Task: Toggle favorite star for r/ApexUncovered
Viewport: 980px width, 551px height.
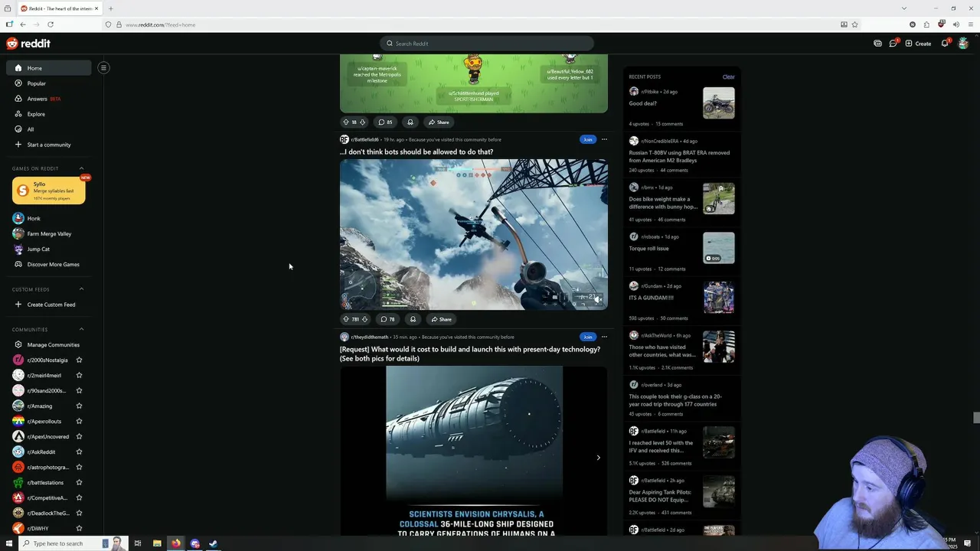Action: click(79, 436)
